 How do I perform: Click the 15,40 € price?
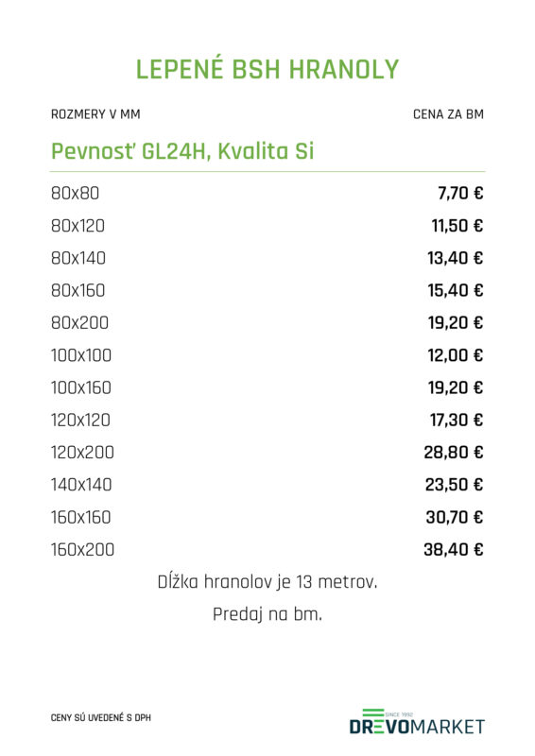click(x=455, y=290)
